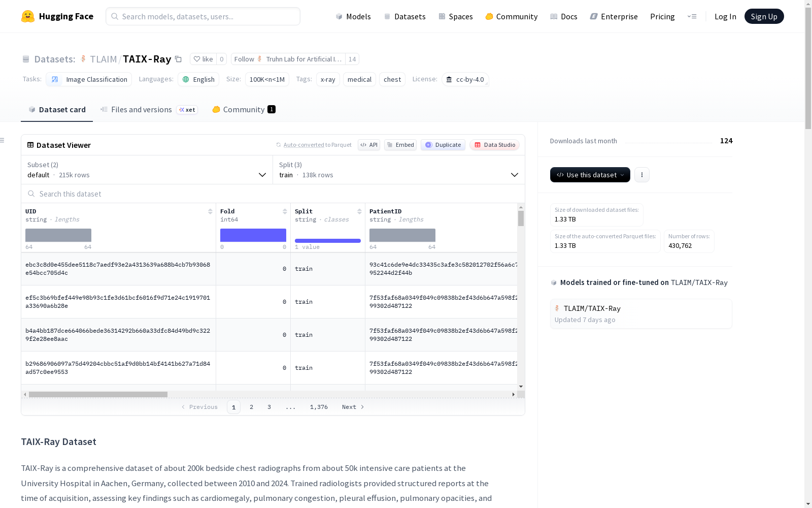Viewport: 812px width, 508px height.
Task: Click the TLAIM owner link
Action: click(x=104, y=59)
